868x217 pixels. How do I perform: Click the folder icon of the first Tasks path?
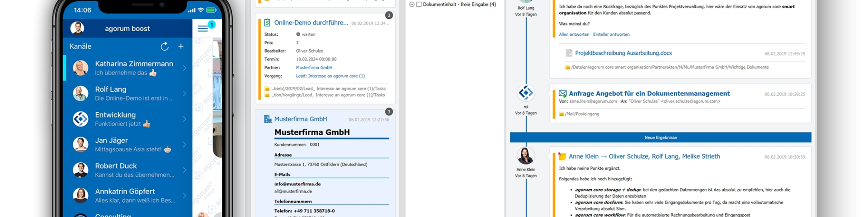pyautogui.click(x=267, y=89)
